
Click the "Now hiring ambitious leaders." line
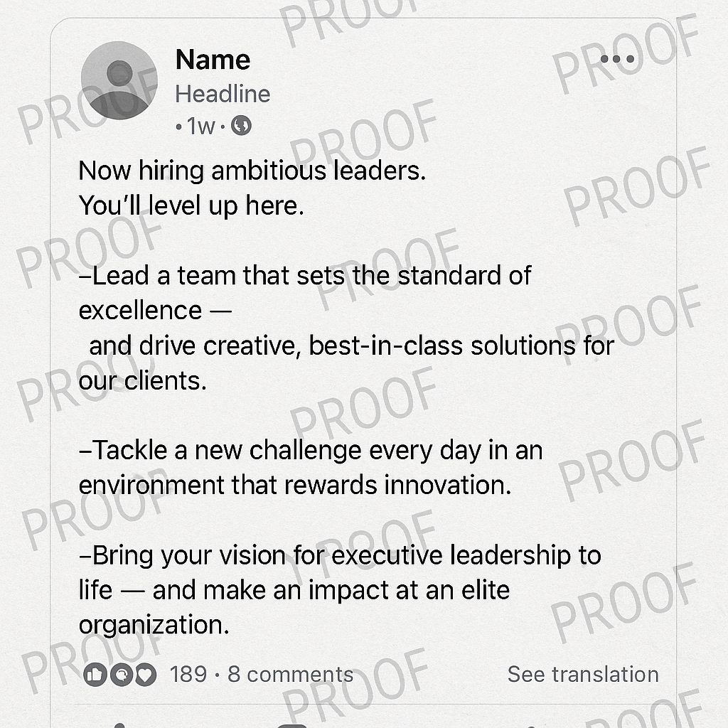[252, 171]
